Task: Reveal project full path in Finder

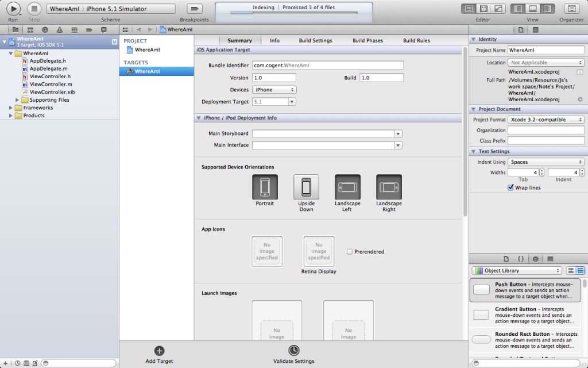Action: coord(580,99)
